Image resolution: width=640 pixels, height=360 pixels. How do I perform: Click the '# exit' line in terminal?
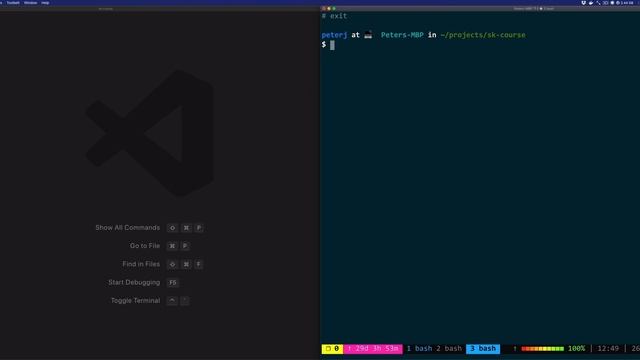334,16
